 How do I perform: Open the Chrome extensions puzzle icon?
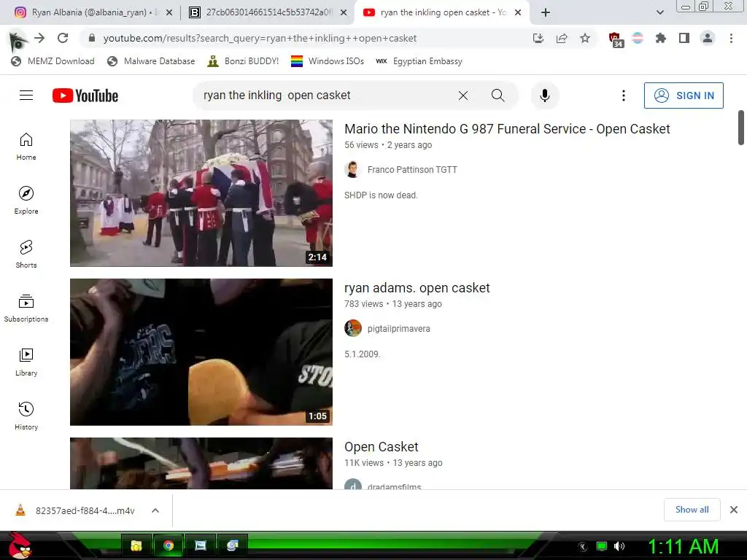pyautogui.click(x=661, y=38)
